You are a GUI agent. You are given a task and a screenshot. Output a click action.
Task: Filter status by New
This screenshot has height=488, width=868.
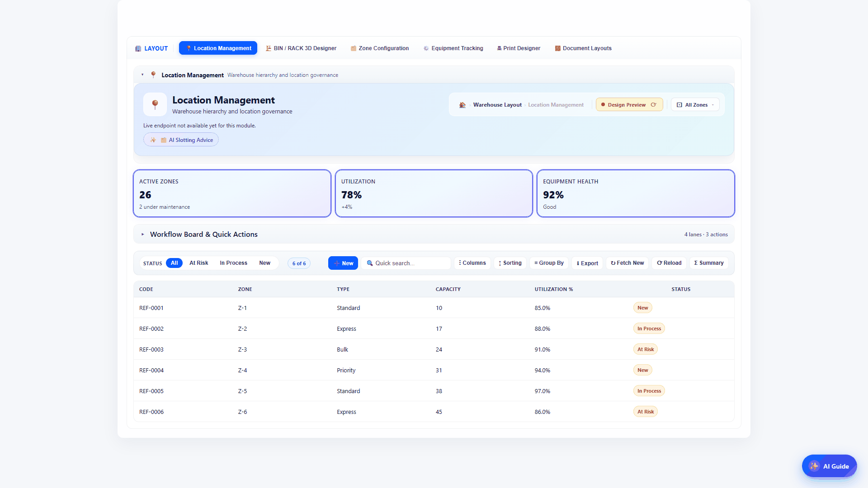coord(264,263)
